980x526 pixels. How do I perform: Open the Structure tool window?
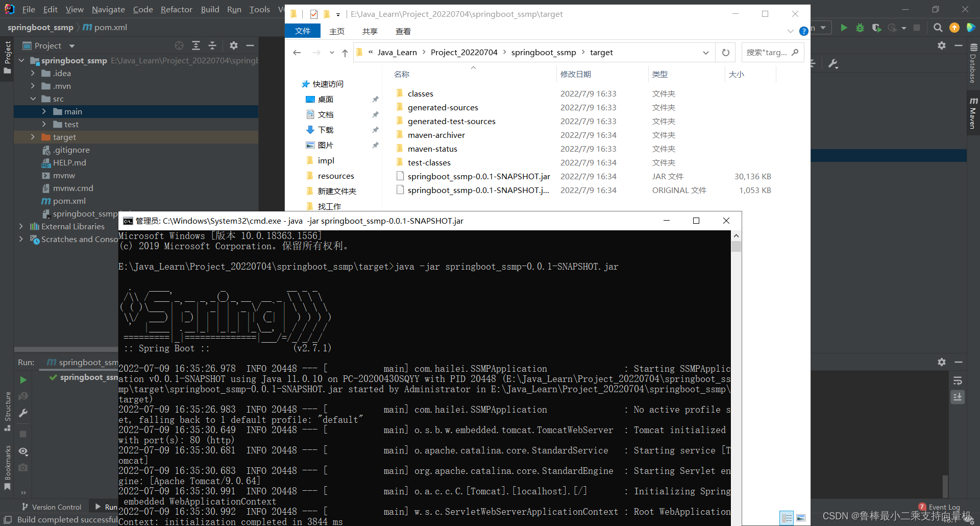pyautogui.click(x=7, y=412)
